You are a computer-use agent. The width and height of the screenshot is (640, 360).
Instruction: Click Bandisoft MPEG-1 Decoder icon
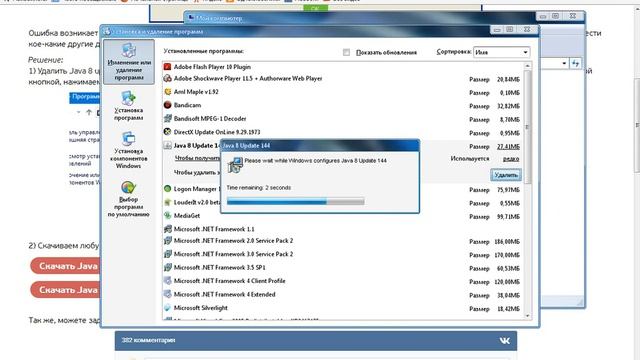pos(167,118)
